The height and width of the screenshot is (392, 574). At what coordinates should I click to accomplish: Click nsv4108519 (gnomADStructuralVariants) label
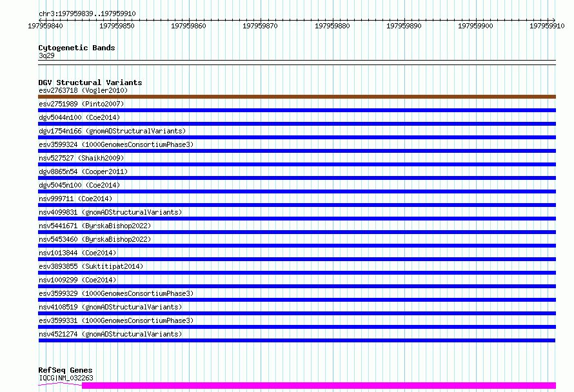[x=110, y=307]
